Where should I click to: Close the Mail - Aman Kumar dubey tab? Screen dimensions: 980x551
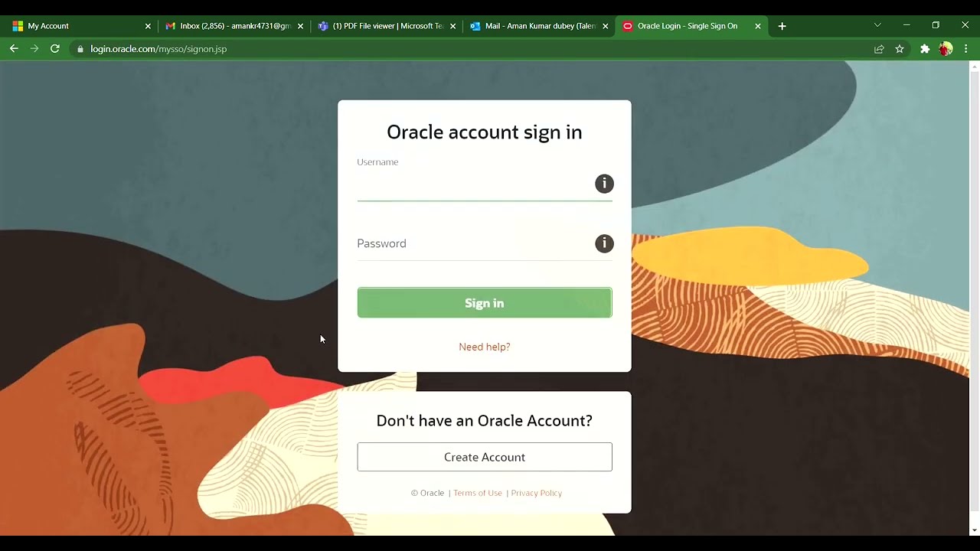(x=605, y=26)
